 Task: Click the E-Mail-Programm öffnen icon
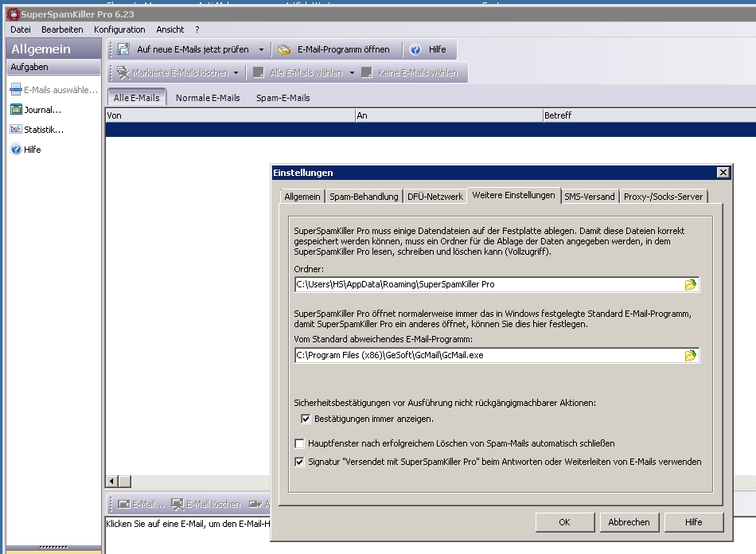[x=284, y=49]
